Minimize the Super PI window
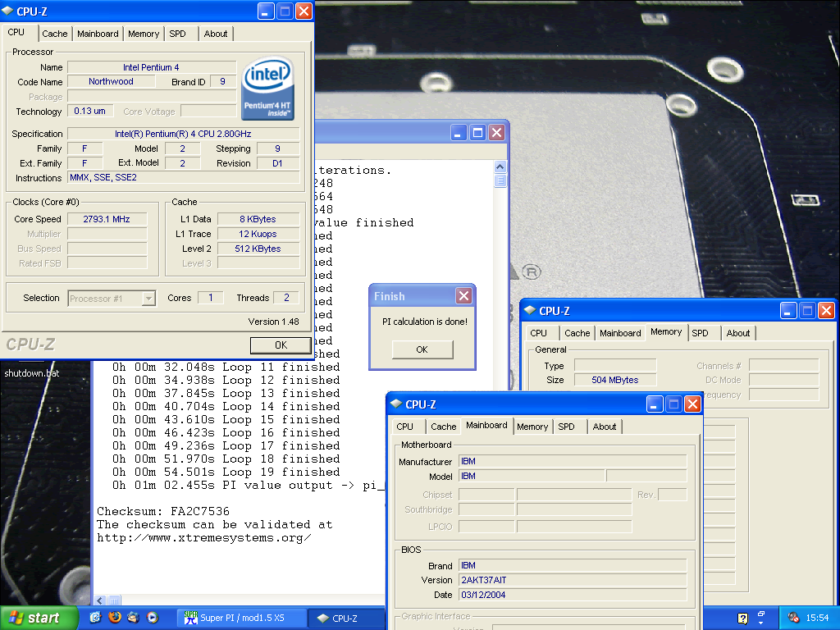This screenshot has height=630, width=840. click(x=458, y=132)
